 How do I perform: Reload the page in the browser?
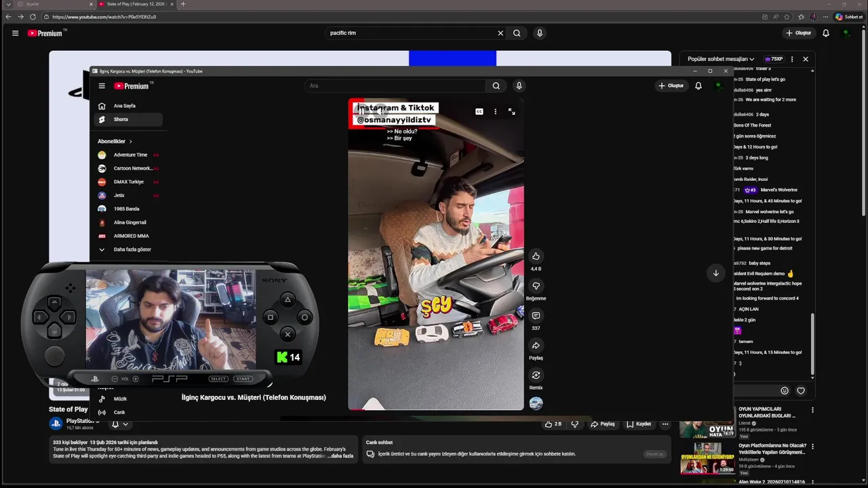coord(33,17)
